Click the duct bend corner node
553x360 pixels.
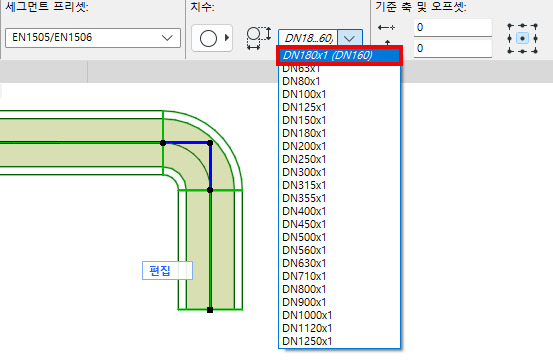[x=210, y=143]
